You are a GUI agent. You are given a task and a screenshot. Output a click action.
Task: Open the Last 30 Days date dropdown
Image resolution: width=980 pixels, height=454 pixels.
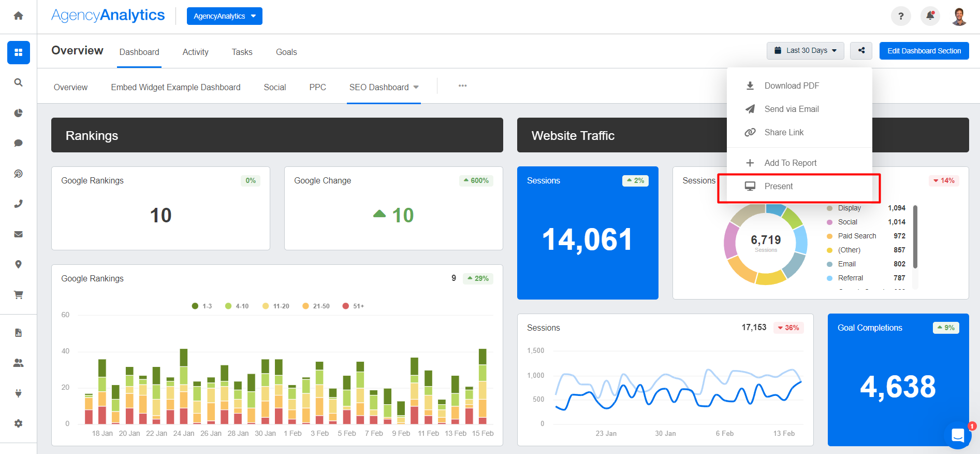pyautogui.click(x=805, y=51)
